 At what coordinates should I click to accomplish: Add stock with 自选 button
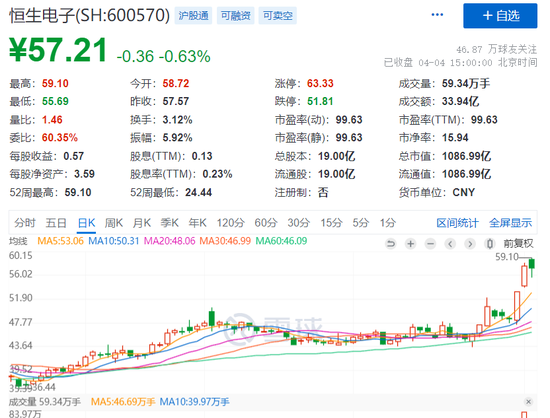pos(500,16)
